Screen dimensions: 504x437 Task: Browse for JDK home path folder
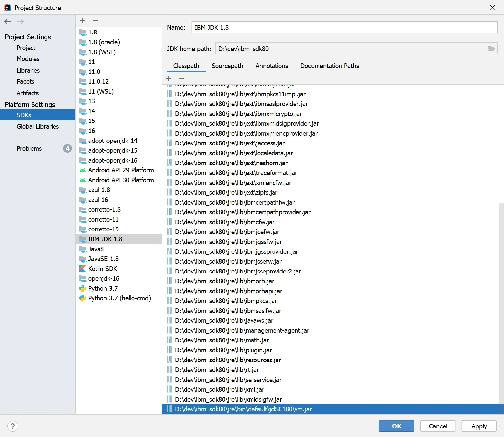[491, 49]
